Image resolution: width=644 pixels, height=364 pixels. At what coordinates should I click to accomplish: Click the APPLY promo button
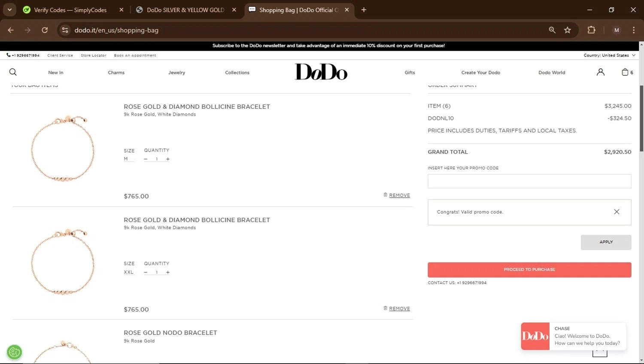pos(606,242)
